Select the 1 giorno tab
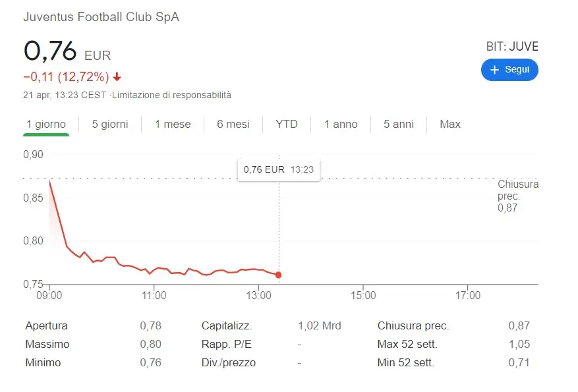This screenshot has width=578, height=392. (46, 124)
